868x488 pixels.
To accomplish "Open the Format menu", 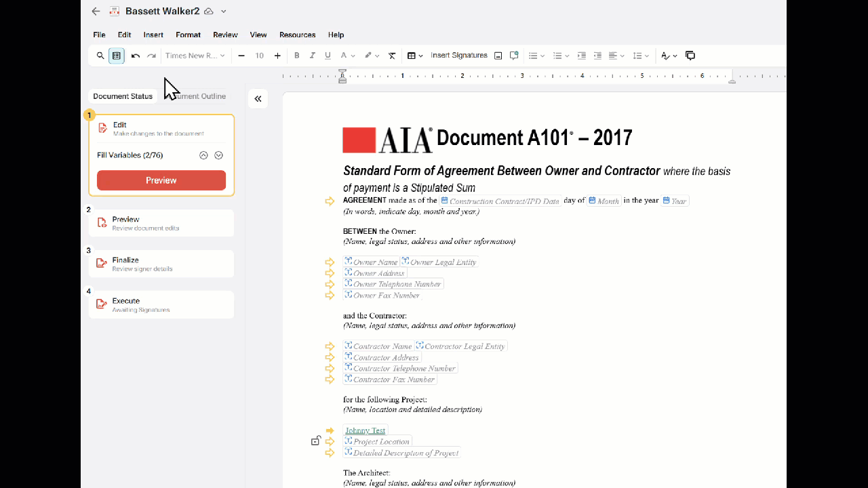I will [188, 35].
